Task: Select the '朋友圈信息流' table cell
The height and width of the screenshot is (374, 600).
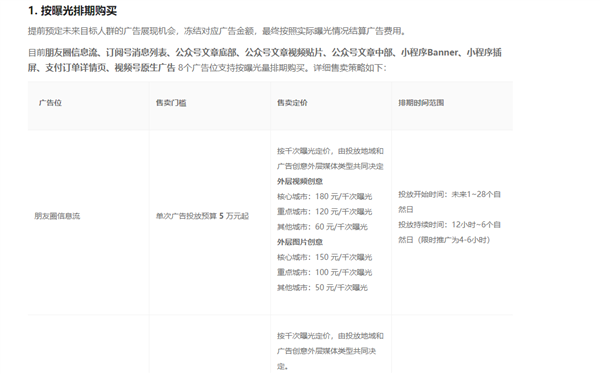Action: [x=57, y=216]
